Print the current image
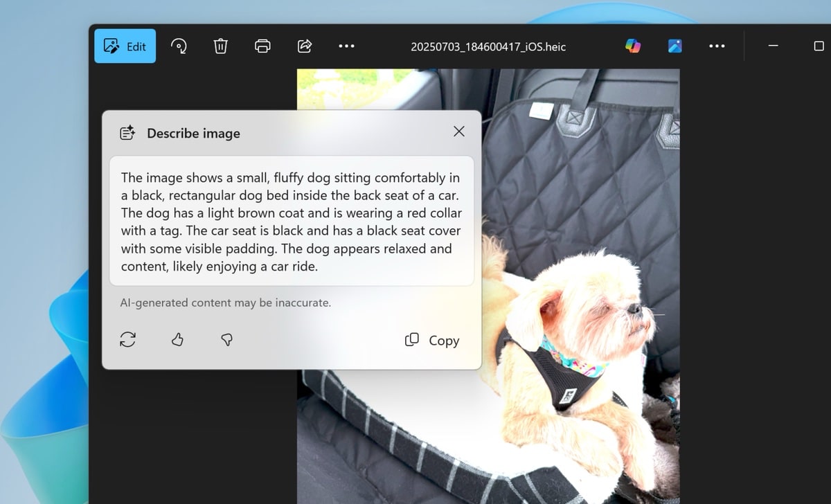 [262, 46]
